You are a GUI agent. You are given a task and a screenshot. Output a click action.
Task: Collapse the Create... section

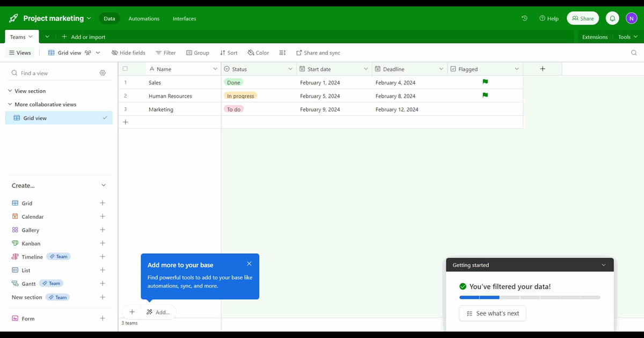click(104, 186)
